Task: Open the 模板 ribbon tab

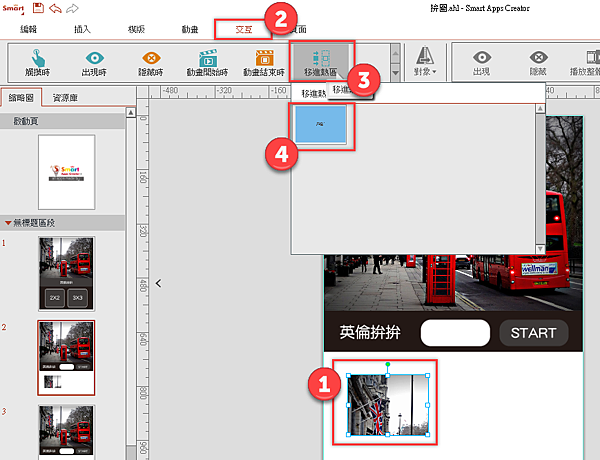Action: pyautogui.click(x=136, y=29)
